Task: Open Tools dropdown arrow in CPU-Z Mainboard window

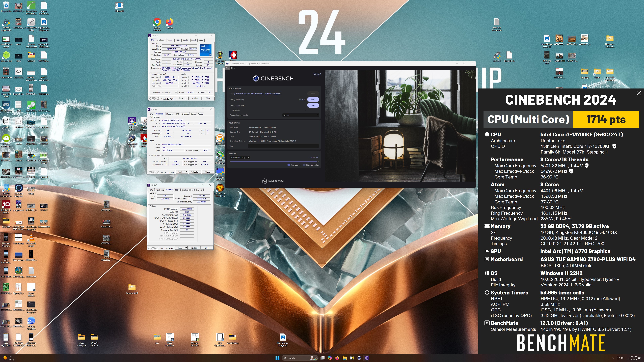Action: 186,172
